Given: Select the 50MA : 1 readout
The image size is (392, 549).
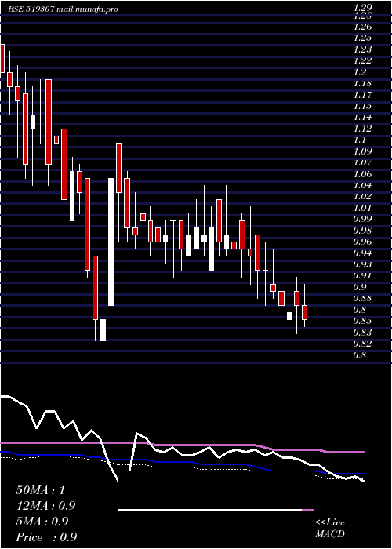Looking at the screenshot, I should pyautogui.click(x=41, y=490).
